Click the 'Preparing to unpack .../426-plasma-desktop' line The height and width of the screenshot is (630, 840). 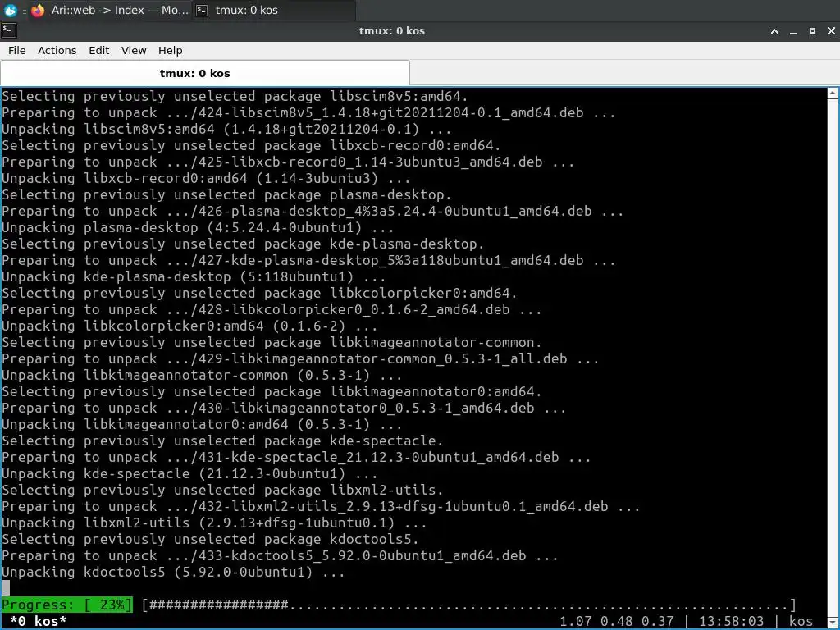[x=313, y=211]
